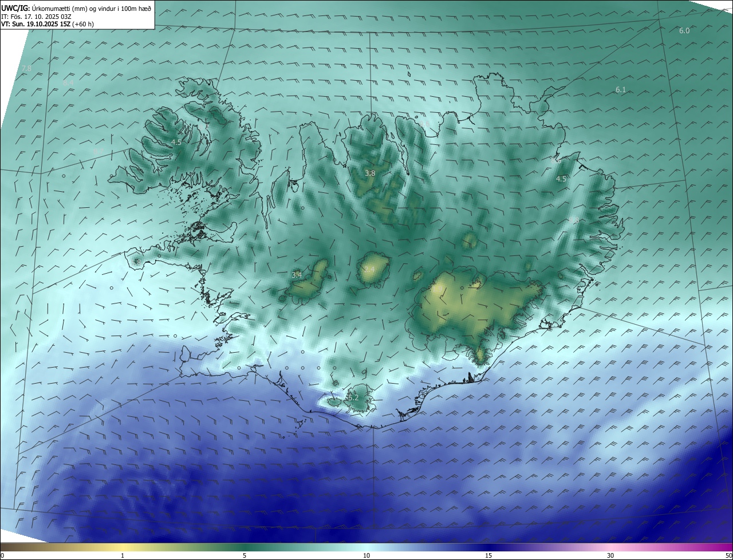Click the colorbar tick label 30

[x=610, y=555]
